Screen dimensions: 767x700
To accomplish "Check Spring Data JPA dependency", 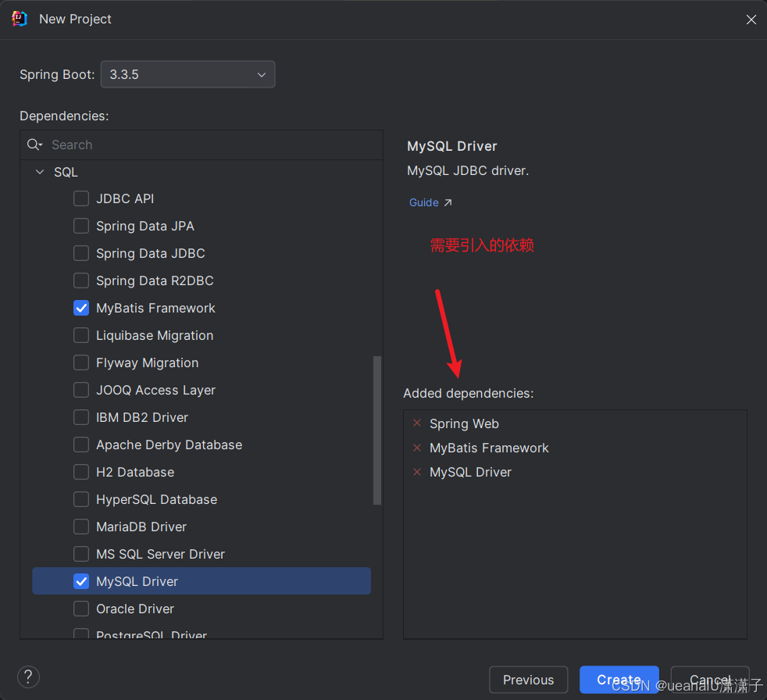I will [x=81, y=226].
